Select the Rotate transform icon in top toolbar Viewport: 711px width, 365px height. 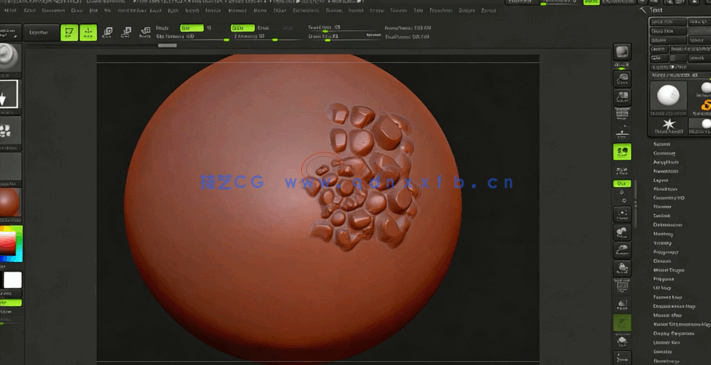click(x=145, y=33)
